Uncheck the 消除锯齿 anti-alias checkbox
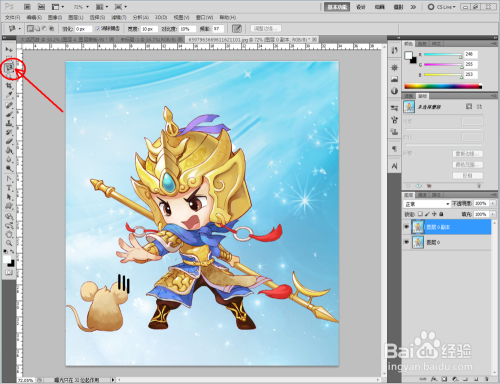The image size is (500, 384). (98, 29)
